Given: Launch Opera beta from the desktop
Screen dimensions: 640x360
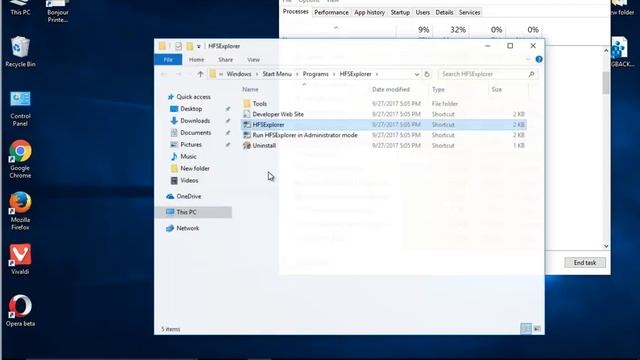Looking at the screenshot, I should (20, 311).
